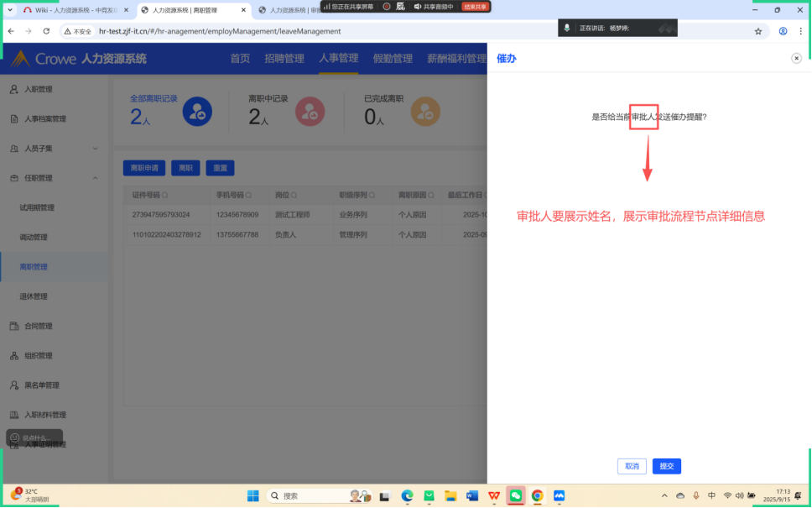812x508 pixels.
Task: Open 入职管理 in the sidebar
Action: pyautogui.click(x=54, y=89)
